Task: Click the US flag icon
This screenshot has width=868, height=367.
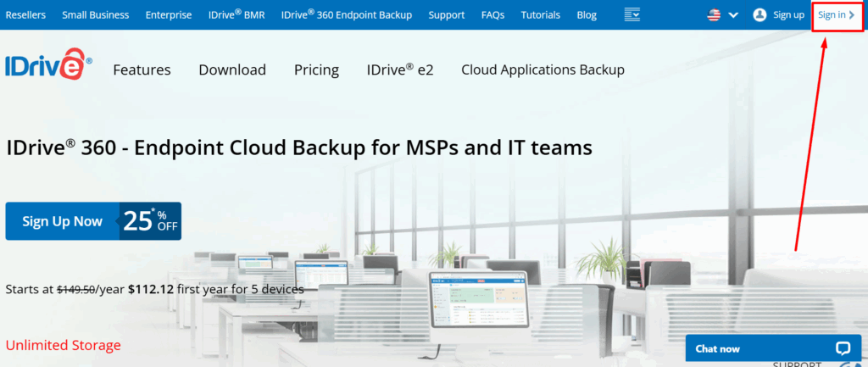Action: (714, 15)
